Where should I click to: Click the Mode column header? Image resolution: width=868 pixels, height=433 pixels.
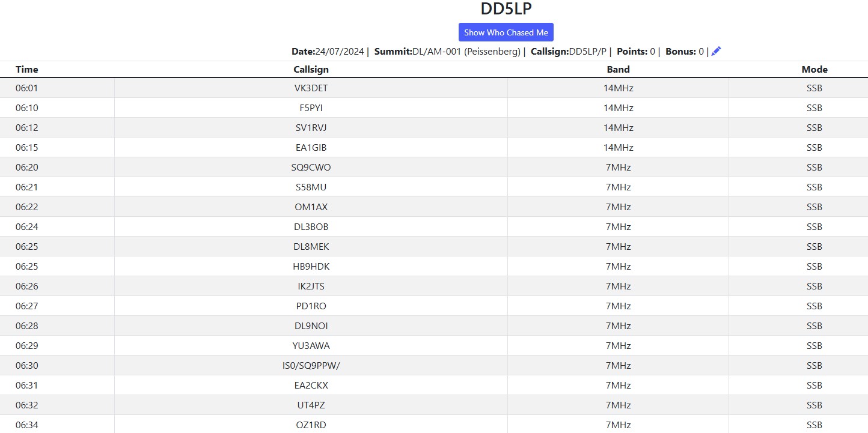tap(814, 70)
